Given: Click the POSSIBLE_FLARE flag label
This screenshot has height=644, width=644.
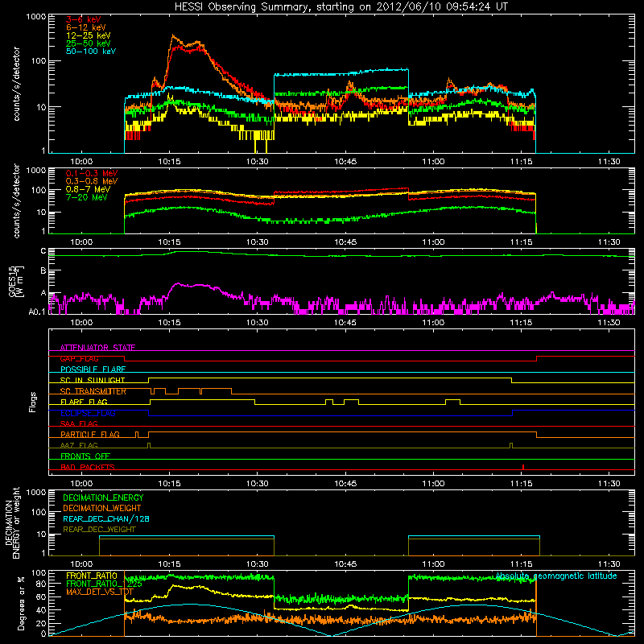Looking at the screenshot, I should pos(93,369).
